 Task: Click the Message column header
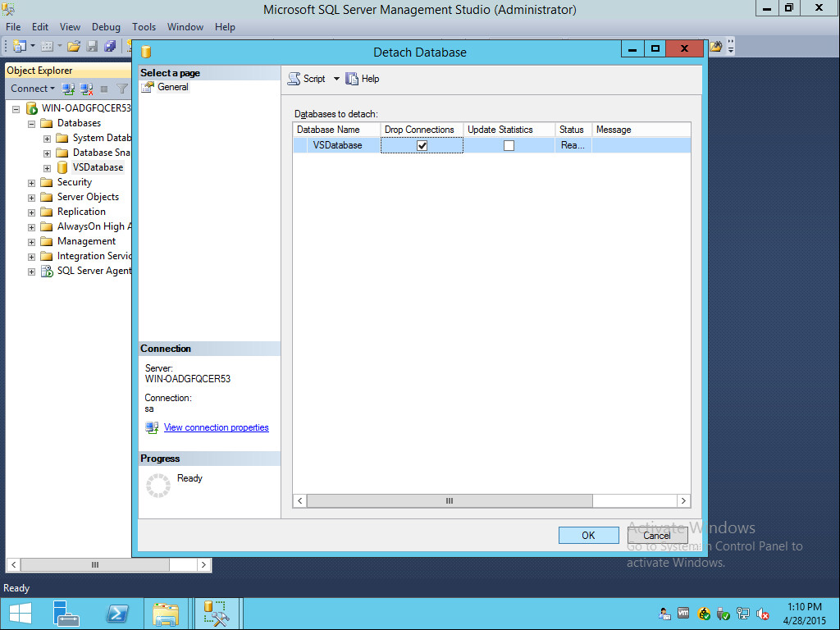[x=641, y=130]
